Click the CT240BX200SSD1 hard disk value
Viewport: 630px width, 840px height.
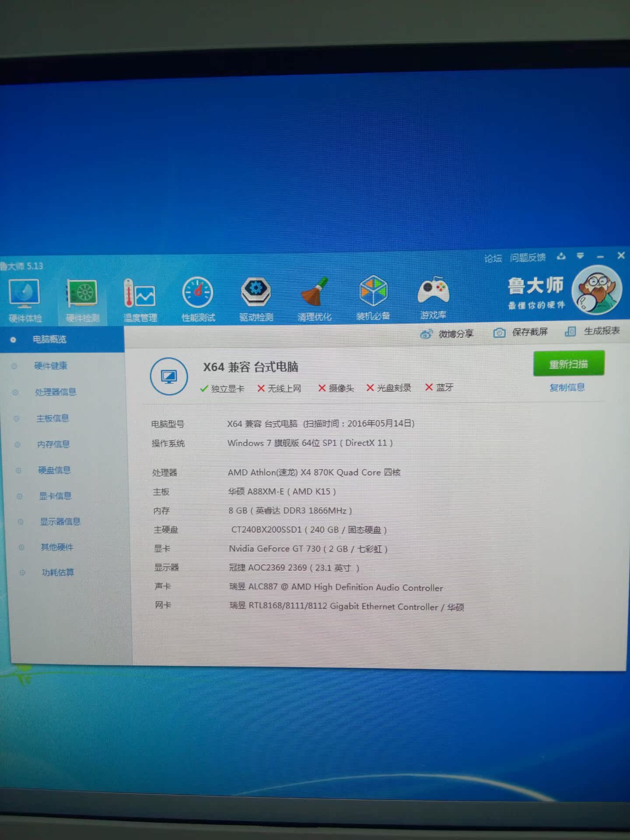click(309, 530)
